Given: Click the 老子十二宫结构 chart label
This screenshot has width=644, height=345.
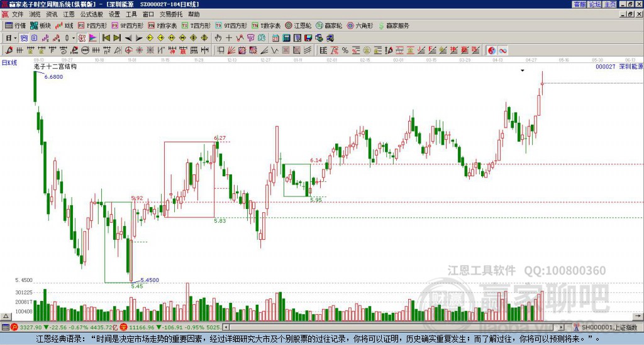Looking at the screenshot, I should click(x=55, y=66).
